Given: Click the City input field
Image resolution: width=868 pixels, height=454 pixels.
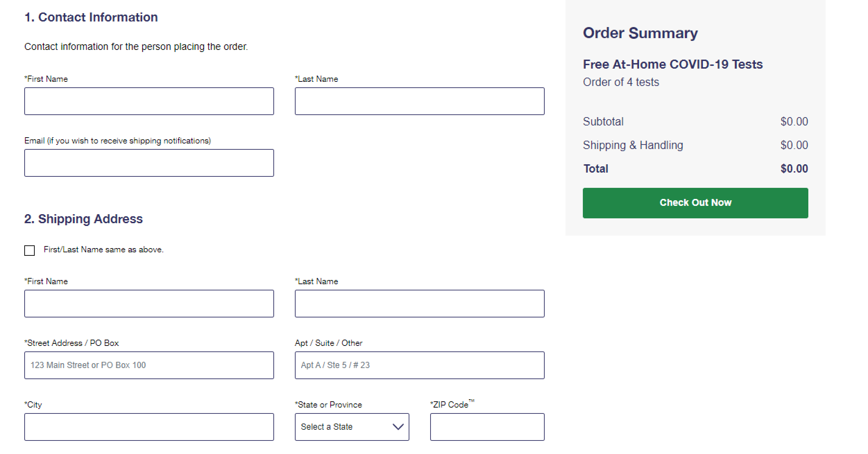Looking at the screenshot, I should pyautogui.click(x=149, y=427).
